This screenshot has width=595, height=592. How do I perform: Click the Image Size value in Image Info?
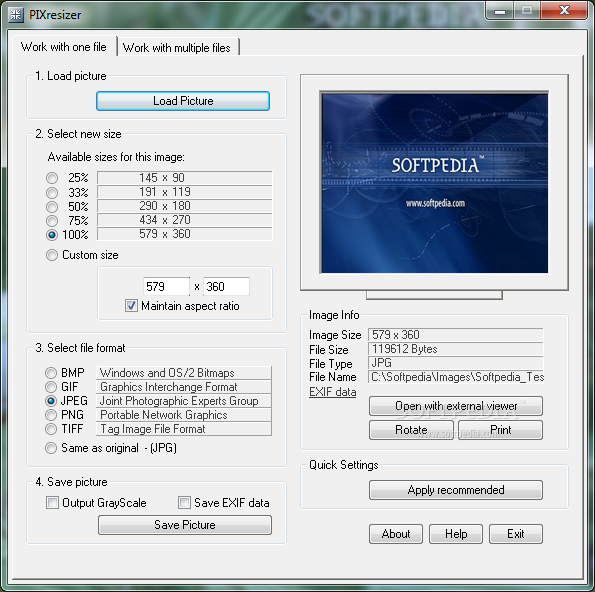pos(456,335)
